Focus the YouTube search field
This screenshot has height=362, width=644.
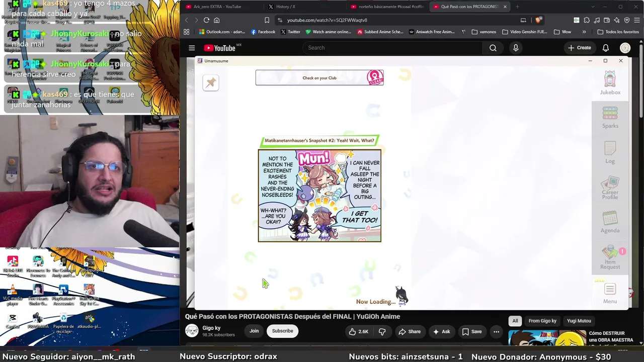(x=392, y=48)
